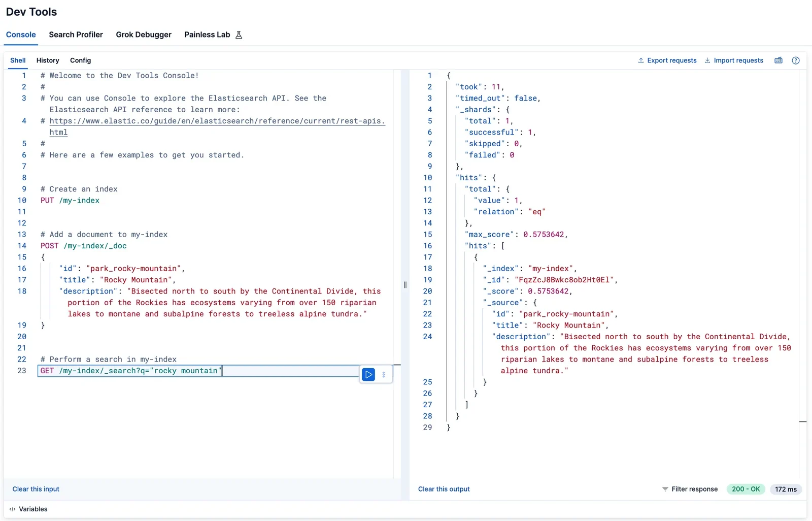Click the "_index": "my-index" output line
Viewport: 812px width, 521px height.
click(x=530, y=269)
